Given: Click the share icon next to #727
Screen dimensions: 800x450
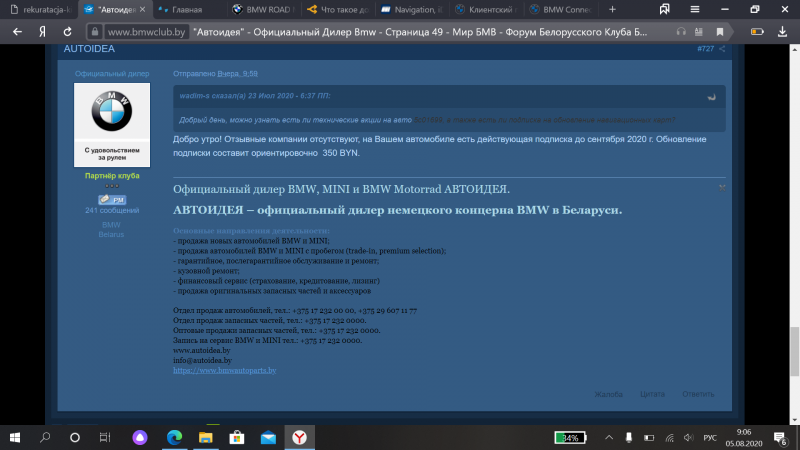Looking at the screenshot, I should click(x=722, y=48).
